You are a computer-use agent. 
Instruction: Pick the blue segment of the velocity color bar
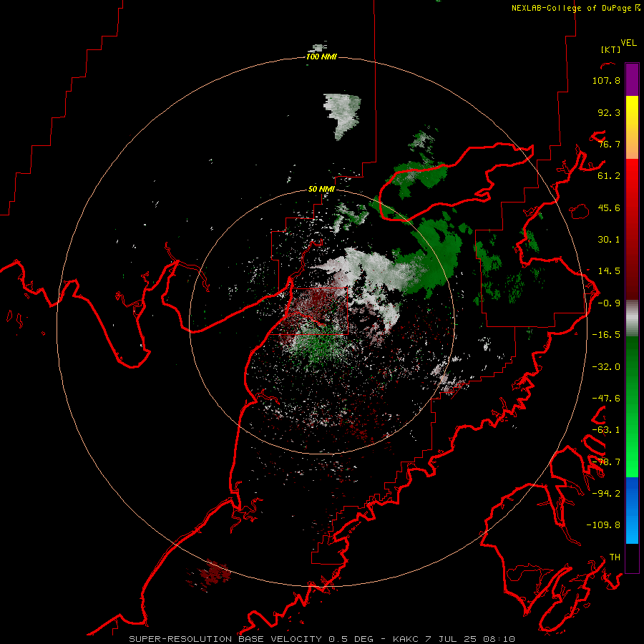(x=632, y=510)
